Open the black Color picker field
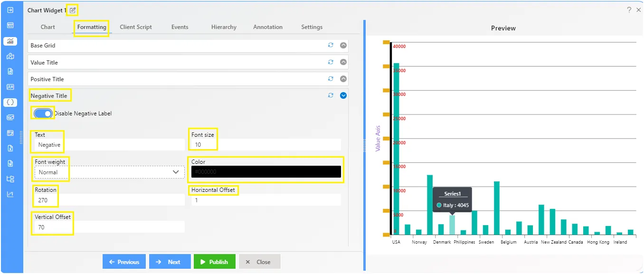 (266, 172)
